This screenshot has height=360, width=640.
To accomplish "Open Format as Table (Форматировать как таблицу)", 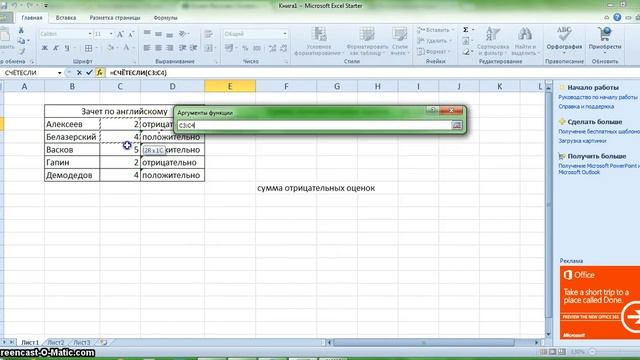I will coord(367,41).
